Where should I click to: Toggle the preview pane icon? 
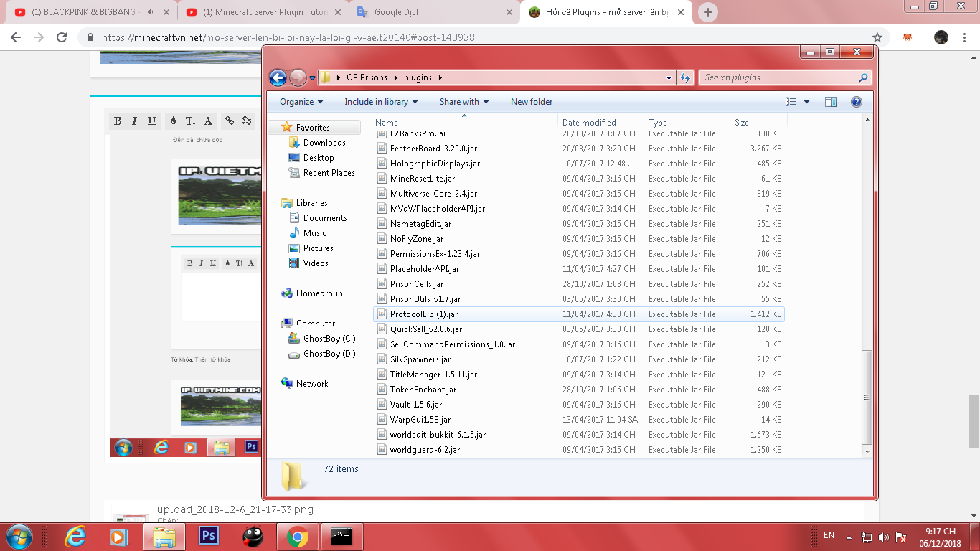coord(831,102)
